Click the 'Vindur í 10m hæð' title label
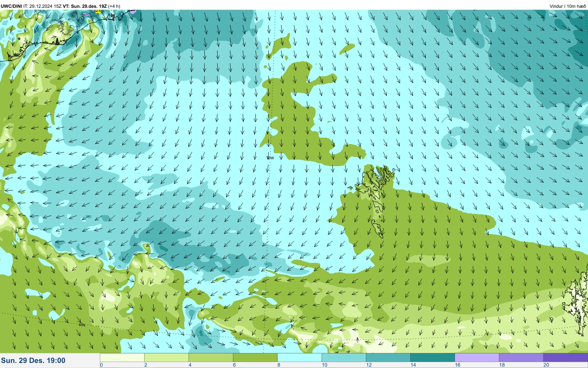Screen dimensions: 588x368 (567, 6)
